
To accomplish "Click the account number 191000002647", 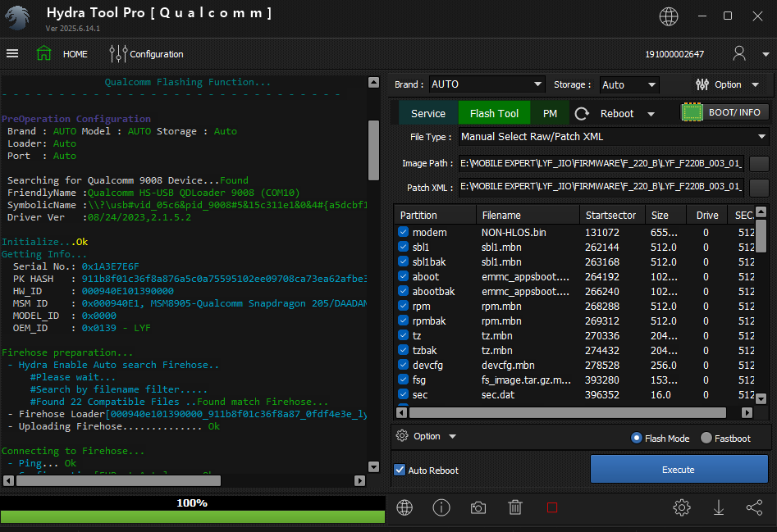I will [674, 54].
